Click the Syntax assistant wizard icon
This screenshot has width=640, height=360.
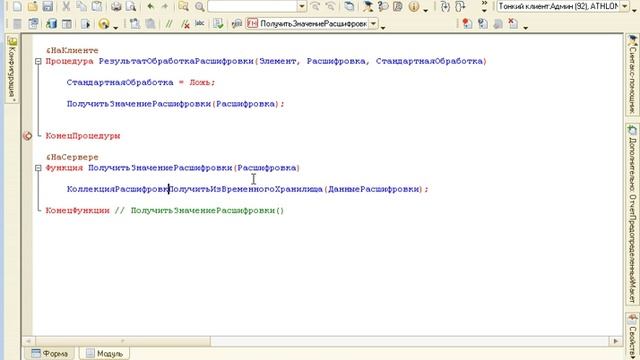coord(367,7)
